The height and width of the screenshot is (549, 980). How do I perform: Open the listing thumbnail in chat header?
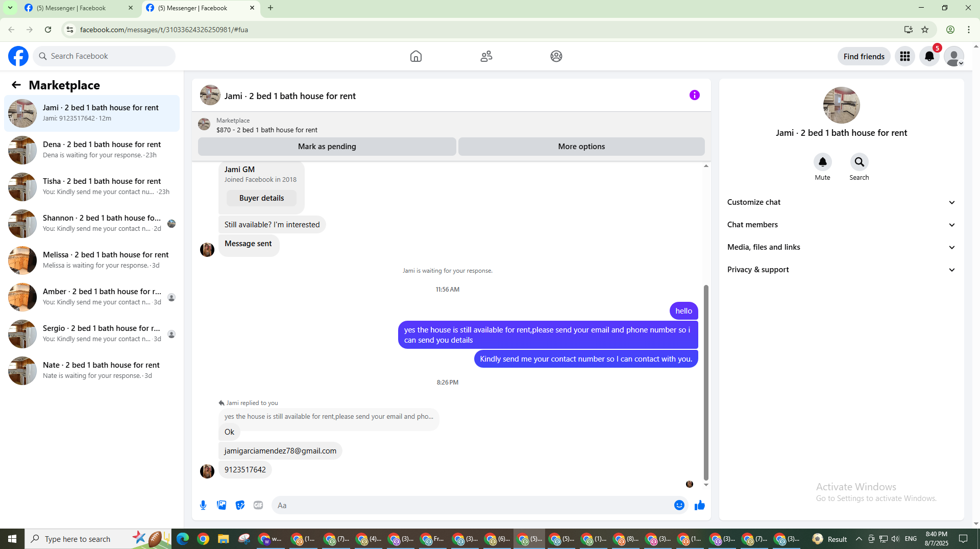(x=210, y=96)
